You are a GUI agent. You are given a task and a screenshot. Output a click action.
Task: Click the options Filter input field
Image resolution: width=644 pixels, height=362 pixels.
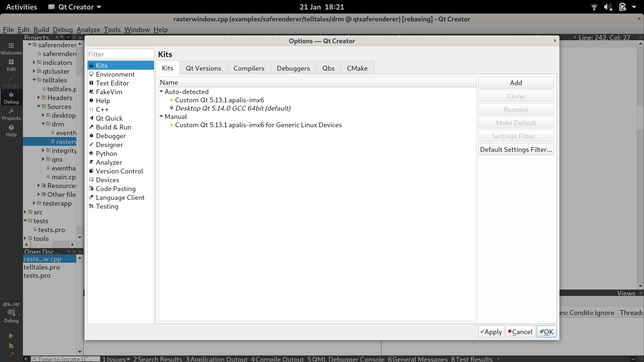click(120, 54)
